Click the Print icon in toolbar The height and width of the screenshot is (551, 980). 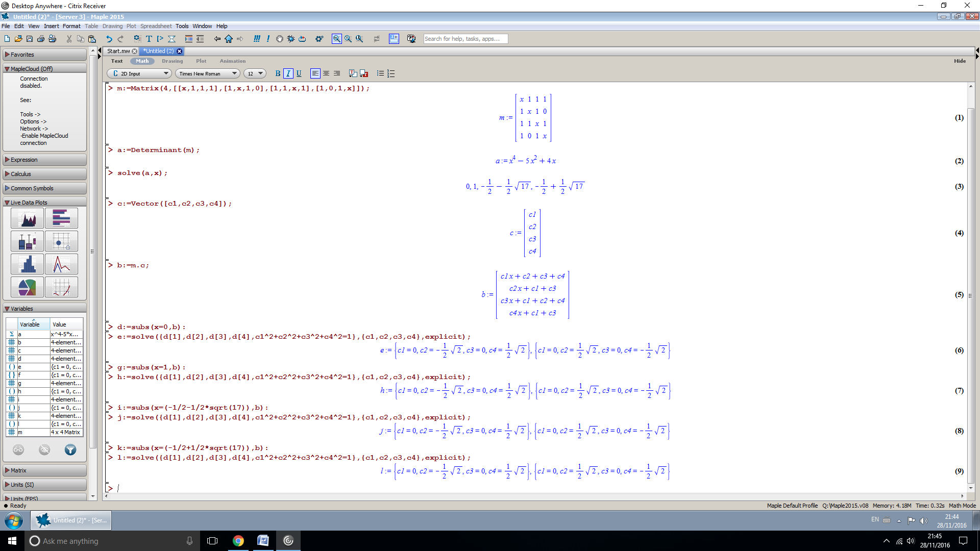(41, 39)
